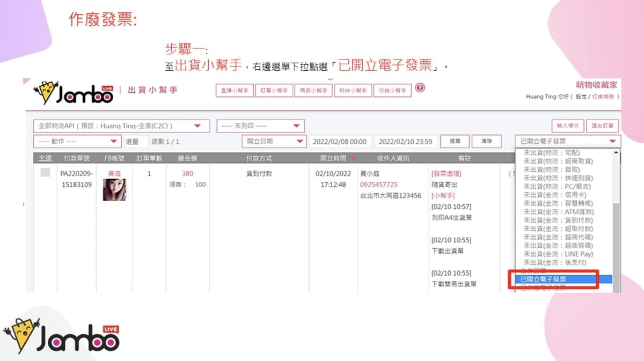Select 未出貨(金流：貨到付款) option

(x=558, y=220)
